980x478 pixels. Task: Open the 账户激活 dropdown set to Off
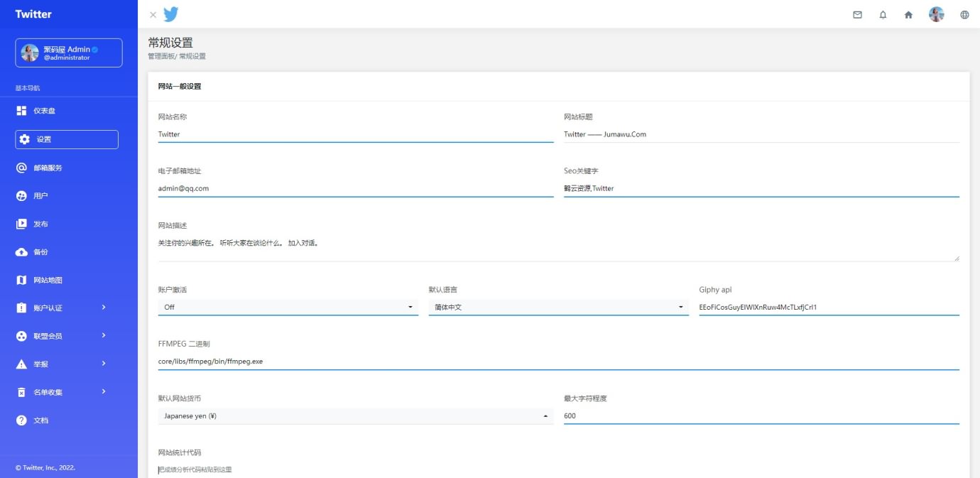pyautogui.click(x=288, y=308)
